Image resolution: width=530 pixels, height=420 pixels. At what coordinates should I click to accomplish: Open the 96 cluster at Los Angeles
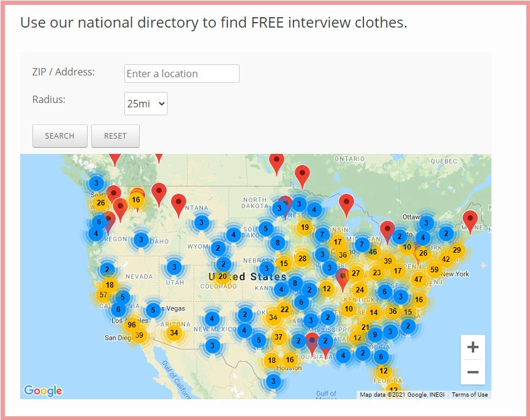[x=132, y=324]
